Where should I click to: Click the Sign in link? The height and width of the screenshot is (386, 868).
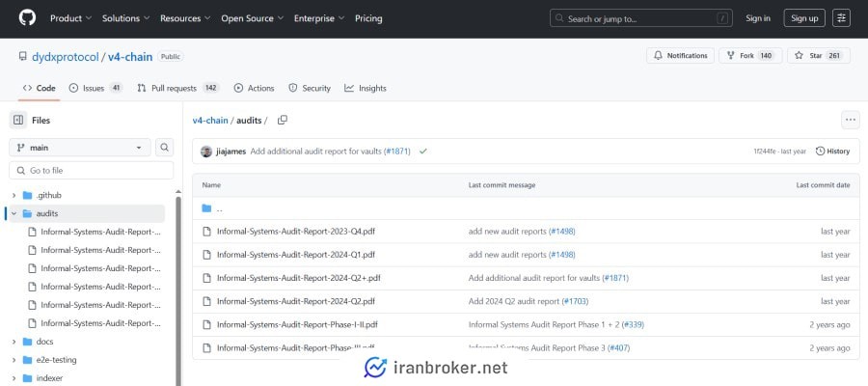(x=758, y=18)
